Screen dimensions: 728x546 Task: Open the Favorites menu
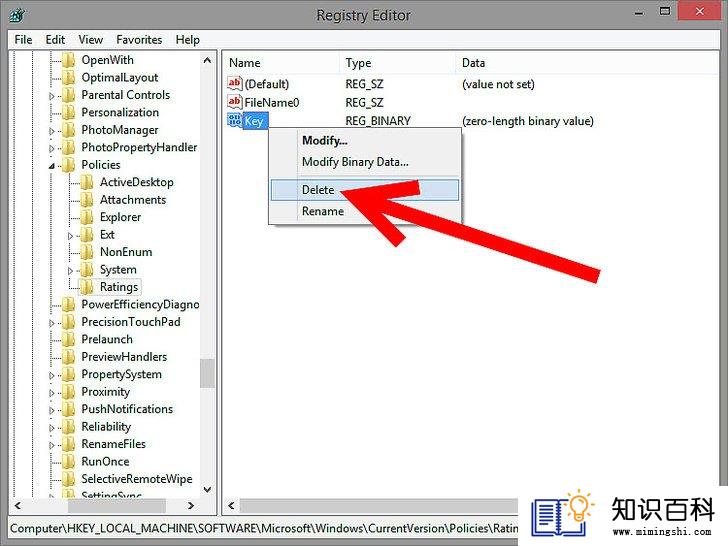pyautogui.click(x=139, y=40)
